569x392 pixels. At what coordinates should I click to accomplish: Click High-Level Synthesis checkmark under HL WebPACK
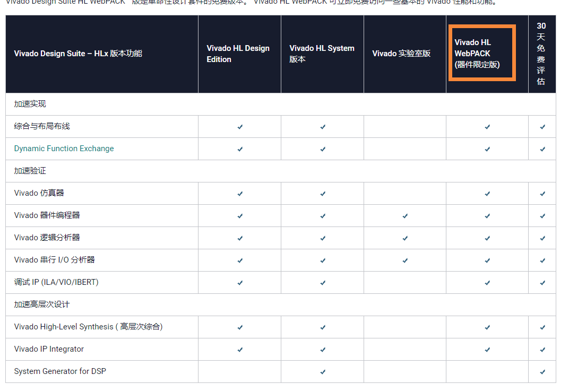(487, 327)
